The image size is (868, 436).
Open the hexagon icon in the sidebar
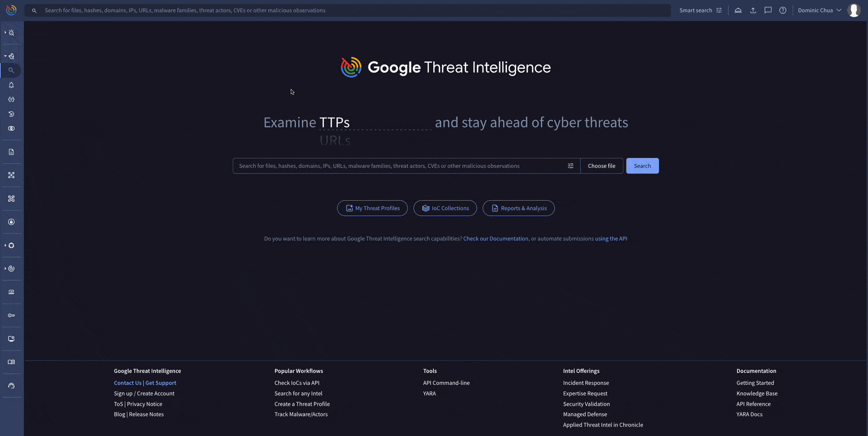point(11,245)
